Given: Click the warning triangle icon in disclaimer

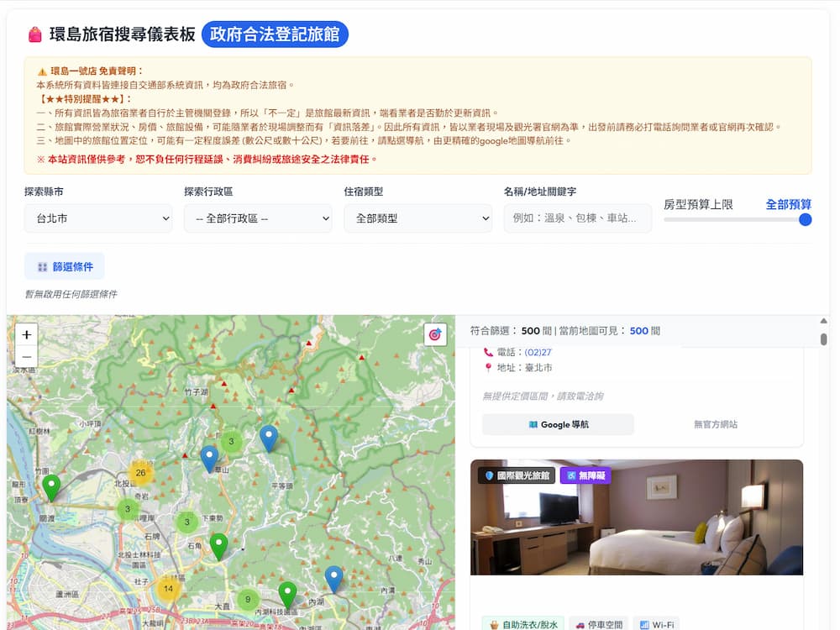Looking at the screenshot, I should 42,71.
